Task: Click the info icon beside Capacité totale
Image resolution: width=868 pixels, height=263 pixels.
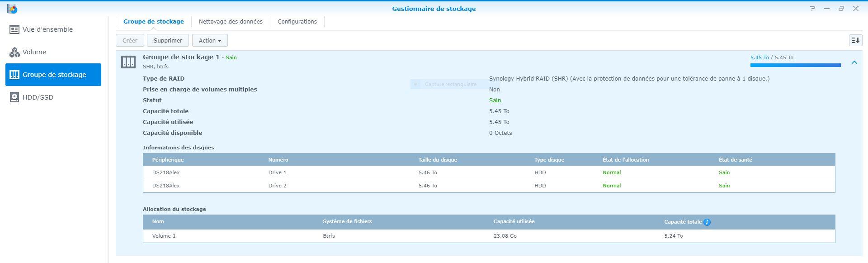Action: coord(707,222)
